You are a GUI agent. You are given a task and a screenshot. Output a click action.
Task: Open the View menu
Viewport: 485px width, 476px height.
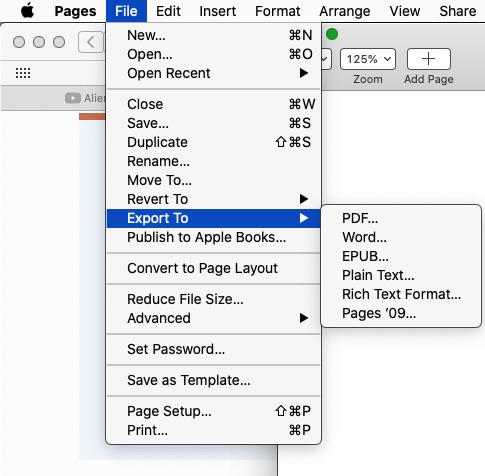[x=405, y=11]
